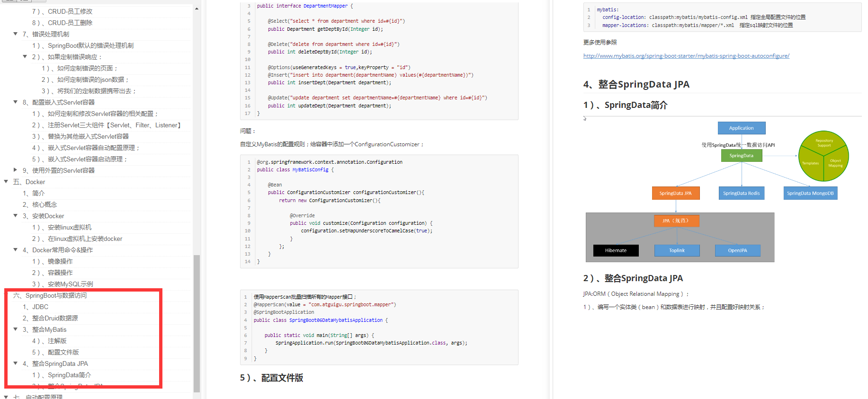
Task: Open 2、核心概念 outline entry
Action: [39, 204]
